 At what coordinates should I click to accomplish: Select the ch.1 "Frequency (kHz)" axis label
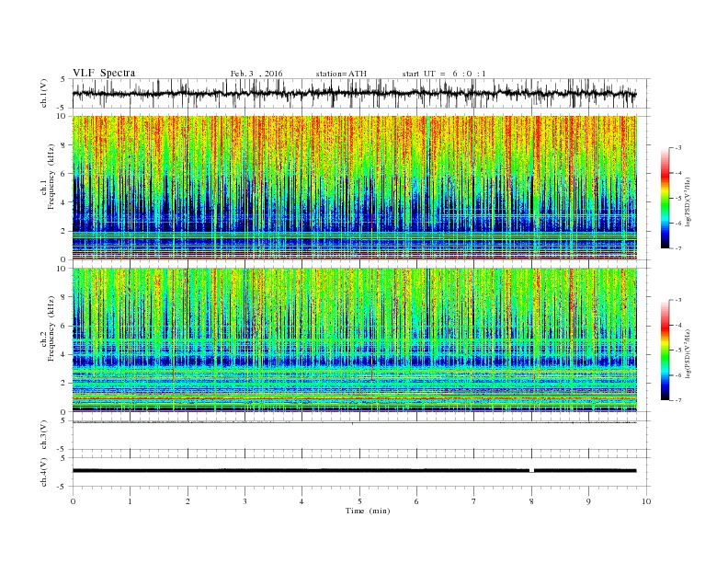coord(51,177)
